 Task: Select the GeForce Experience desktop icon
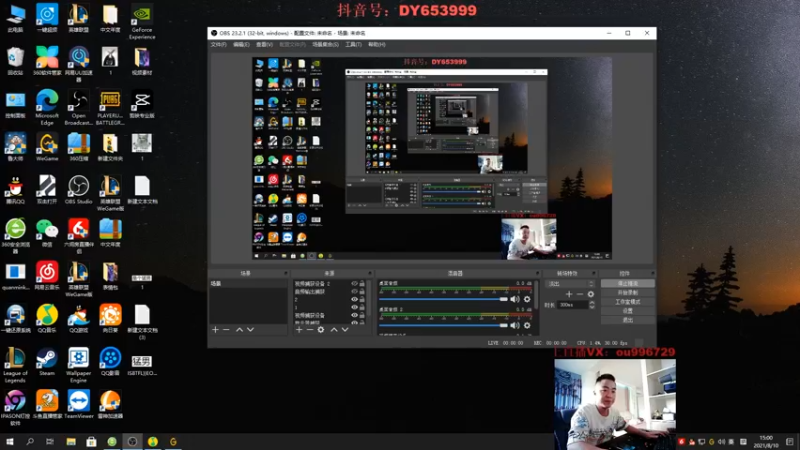pos(142,21)
